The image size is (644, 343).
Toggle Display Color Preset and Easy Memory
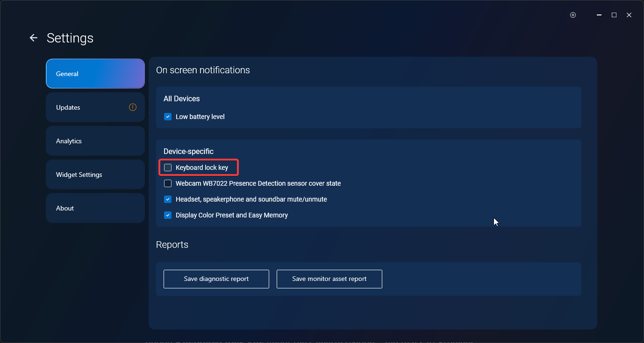(x=168, y=215)
